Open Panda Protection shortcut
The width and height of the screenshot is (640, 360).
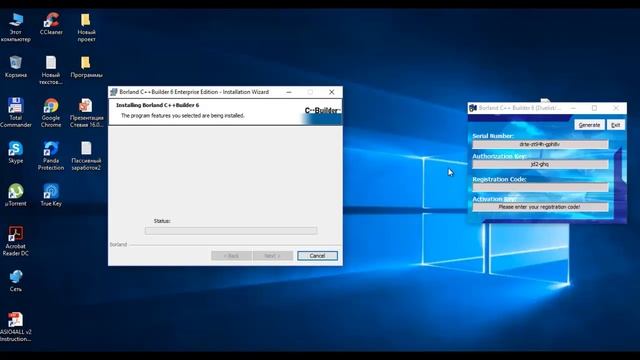pos(51,156)
